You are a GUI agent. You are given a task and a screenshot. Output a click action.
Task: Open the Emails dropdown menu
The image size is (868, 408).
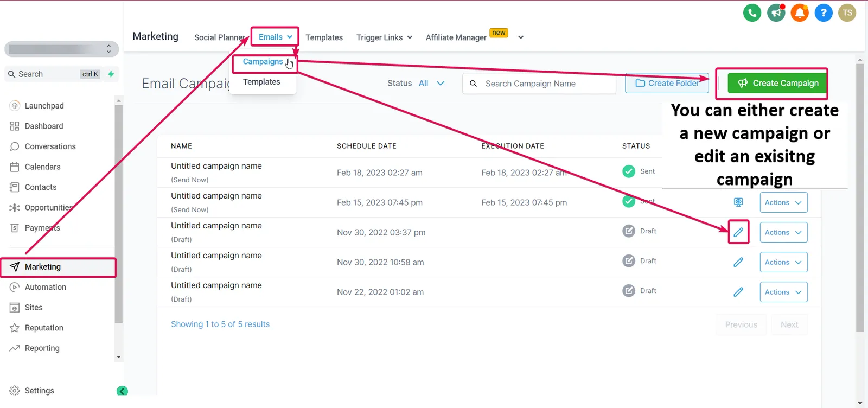tap(275, 37)
